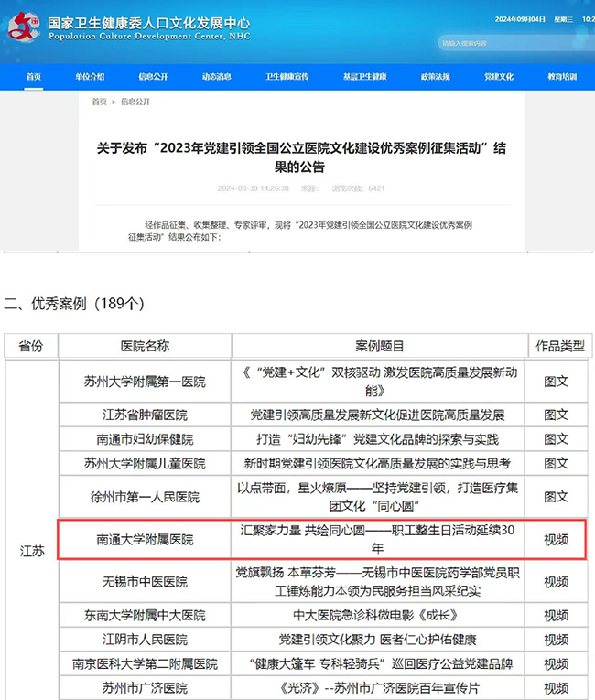Open the 单位介绍 navigation tab

point(90,76)
